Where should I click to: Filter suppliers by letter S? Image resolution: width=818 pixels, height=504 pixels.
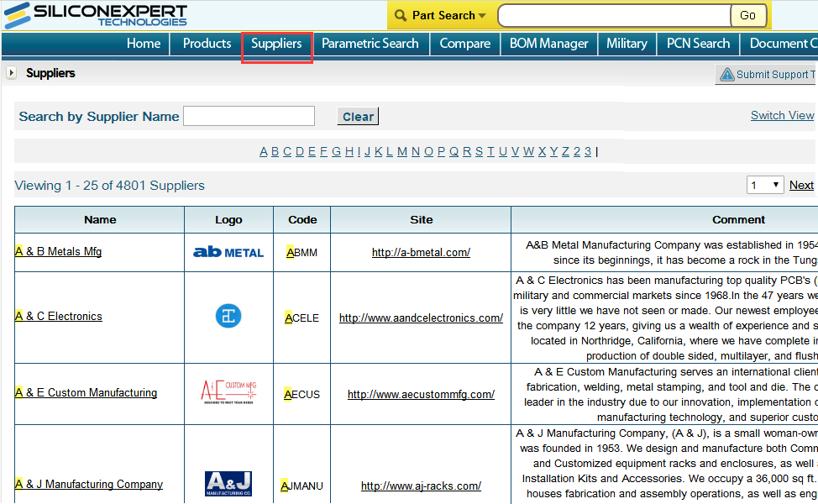click(479, 151)
